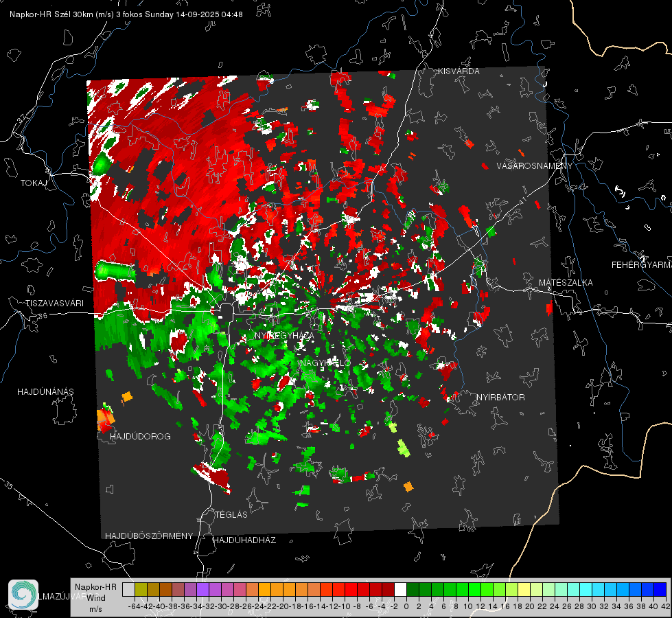Click the HAJDÚDOROG label
The width and height of the screenshot is (672, 618).
pos(140,437)
